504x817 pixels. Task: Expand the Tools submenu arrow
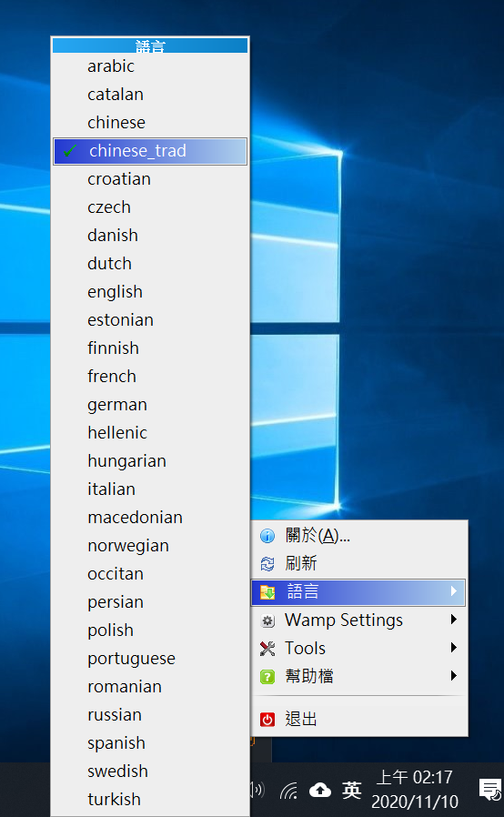(453, 648)
